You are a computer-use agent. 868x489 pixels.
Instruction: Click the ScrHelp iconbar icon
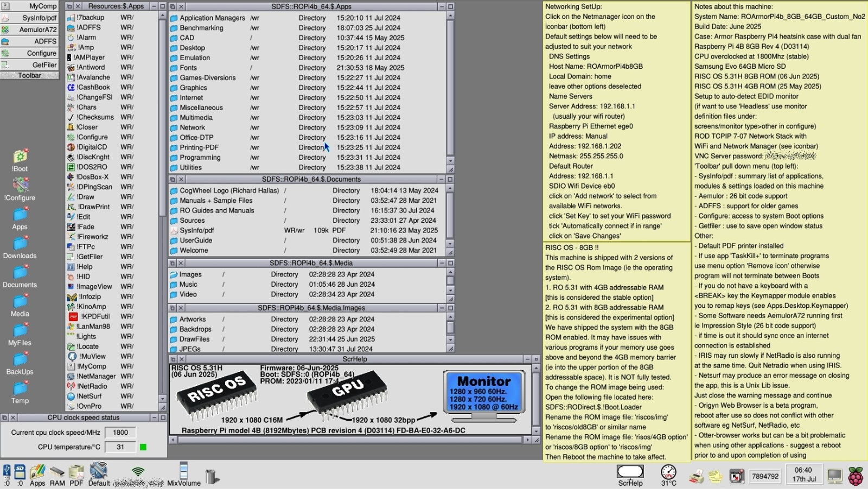click(x=630, y=475)
